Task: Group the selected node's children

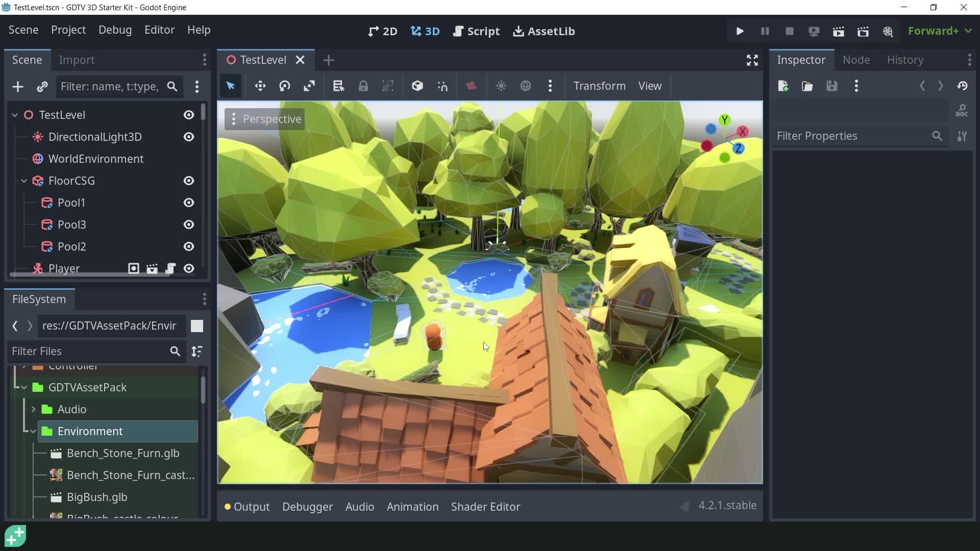Action: point(387,86)
